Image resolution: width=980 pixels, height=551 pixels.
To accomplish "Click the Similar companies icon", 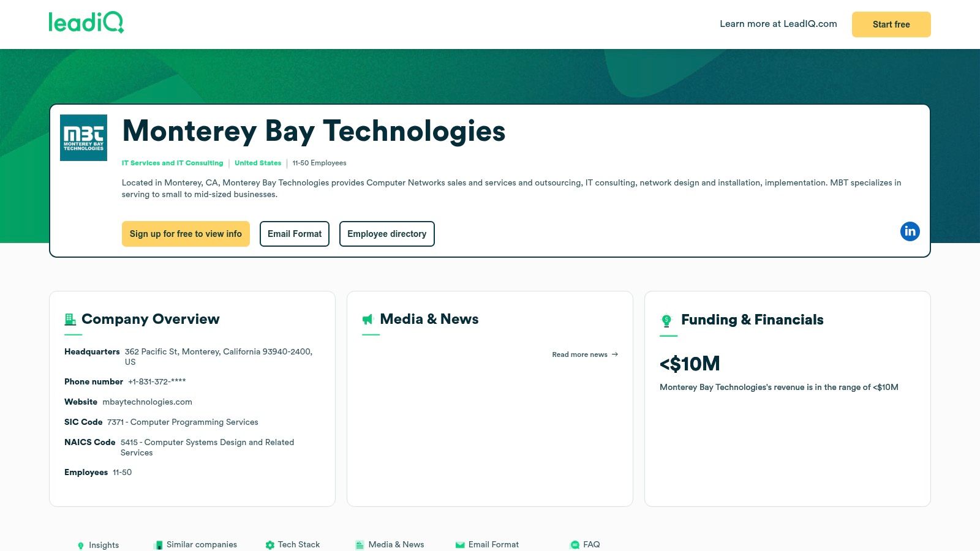I will click(x=159, y=544).
